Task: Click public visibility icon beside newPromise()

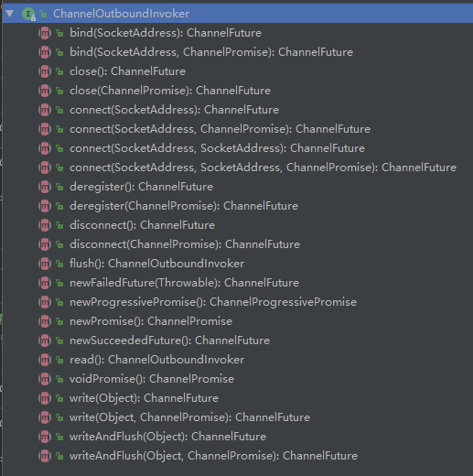Action: 59,321
